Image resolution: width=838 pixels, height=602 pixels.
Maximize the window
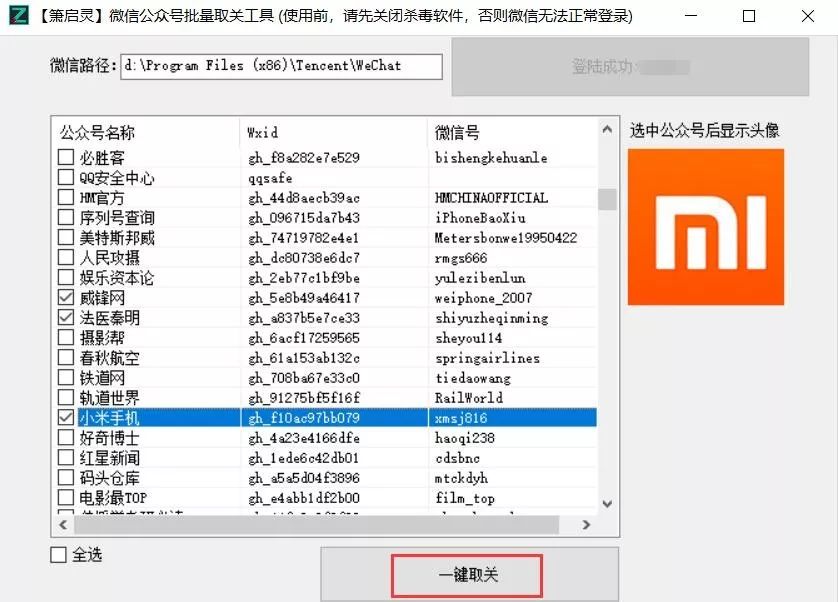pos(749,16)
